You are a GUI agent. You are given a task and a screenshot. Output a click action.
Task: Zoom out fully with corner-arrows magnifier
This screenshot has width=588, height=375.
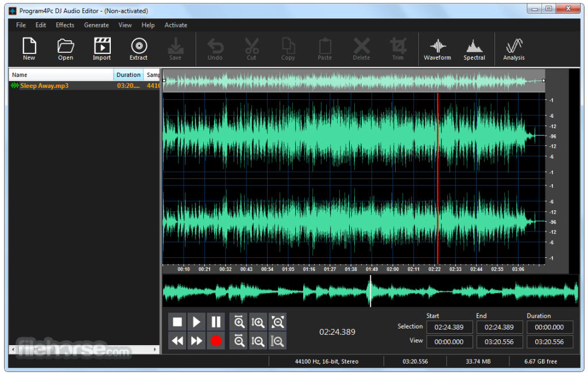(277, 322)
